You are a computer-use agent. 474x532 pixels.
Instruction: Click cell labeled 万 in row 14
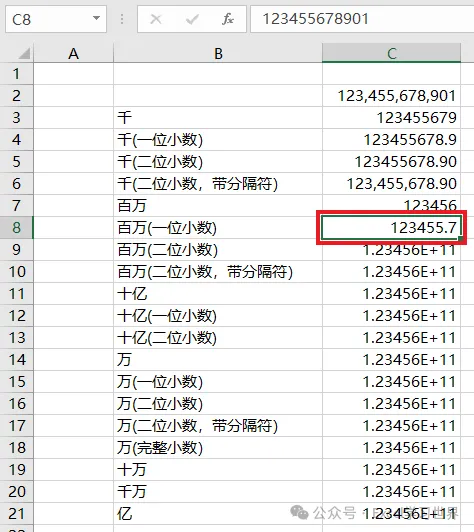pyautogui.click(x=218, y=359)
